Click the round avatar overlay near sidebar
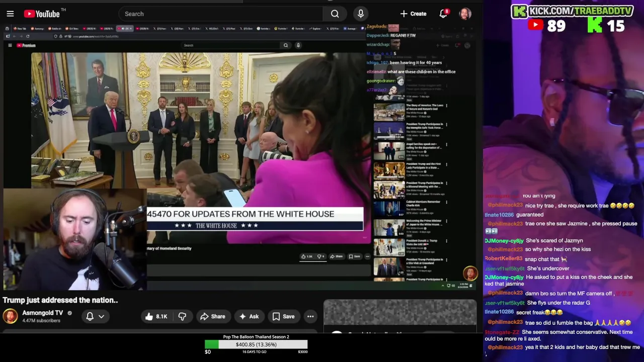 470,273
